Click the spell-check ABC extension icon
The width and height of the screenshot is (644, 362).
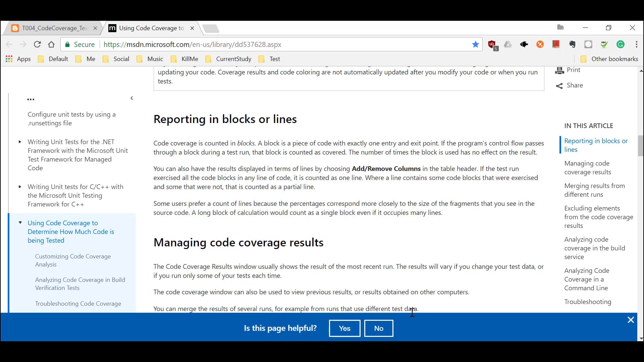pyautogui.click(x=604, y=44)
